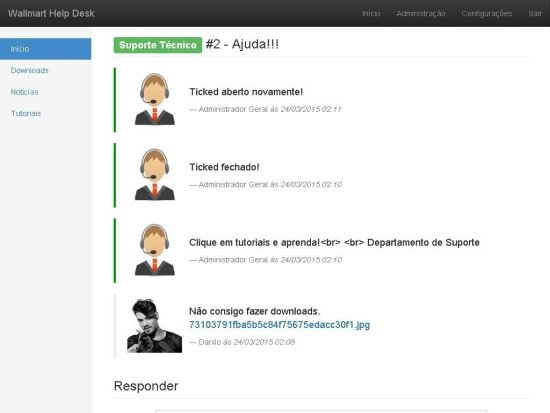550x413 pixels.
Task: Click Sair to log out
Action: pyautogui.click(x=535, y=13)
